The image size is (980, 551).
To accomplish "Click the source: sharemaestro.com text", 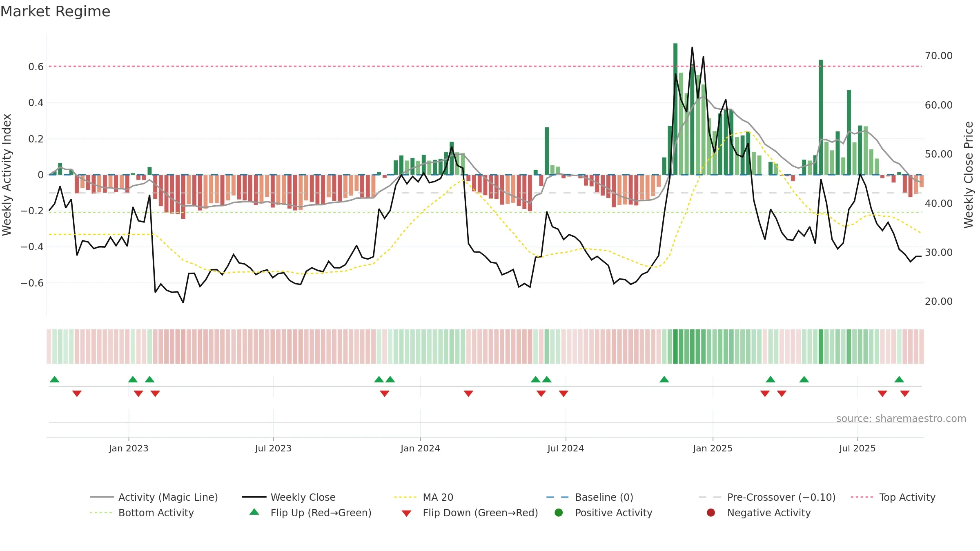I will point(901,418).
